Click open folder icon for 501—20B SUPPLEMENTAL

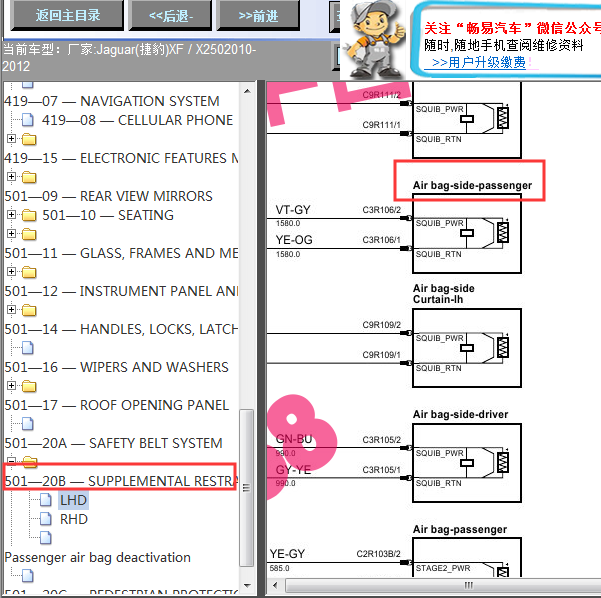[x=30, y=461]
